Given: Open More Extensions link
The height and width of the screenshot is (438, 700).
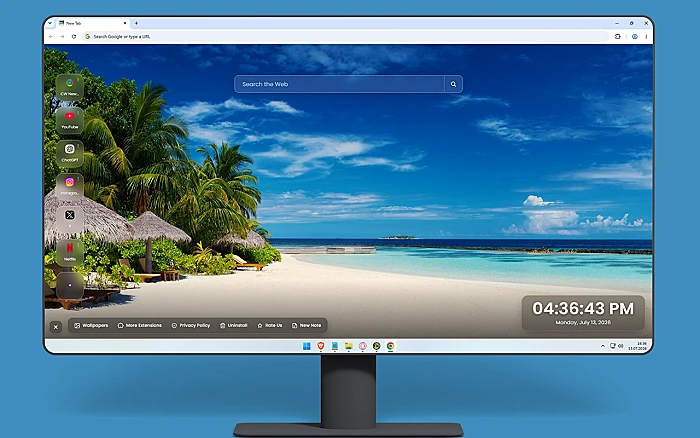Looking at the screenshot, I should pyautogui.click(x=140, y=325).
